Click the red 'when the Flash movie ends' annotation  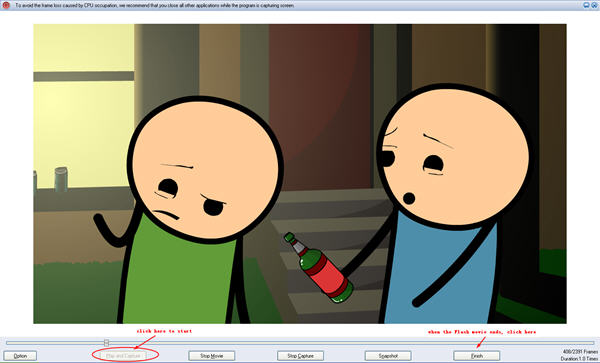tap(482, 332)
